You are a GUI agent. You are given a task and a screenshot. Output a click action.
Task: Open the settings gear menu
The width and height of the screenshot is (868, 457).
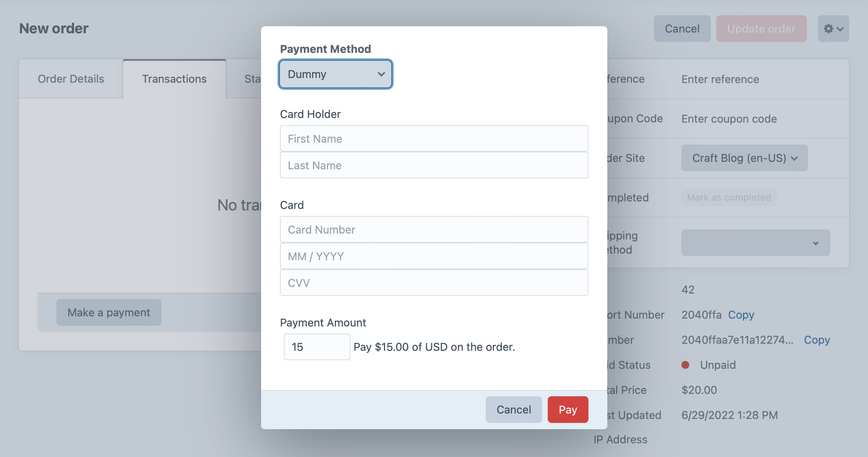coord(829,28)
